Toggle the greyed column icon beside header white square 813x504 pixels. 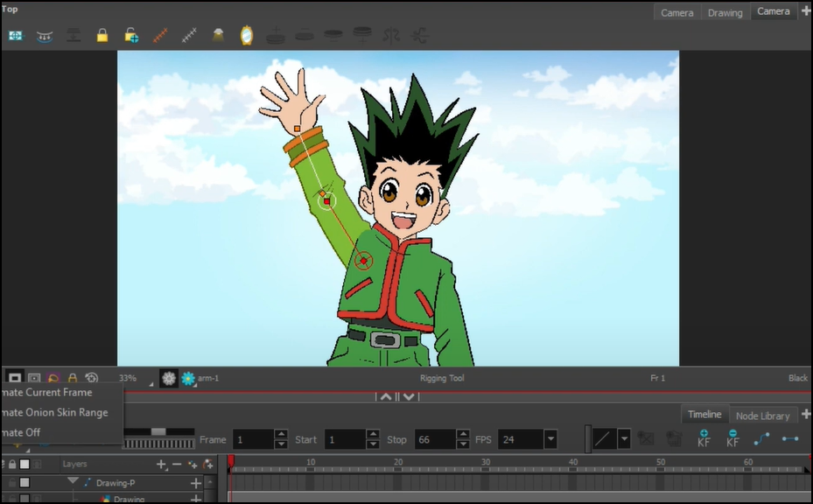pyautogui.click(x=37, y=464)
